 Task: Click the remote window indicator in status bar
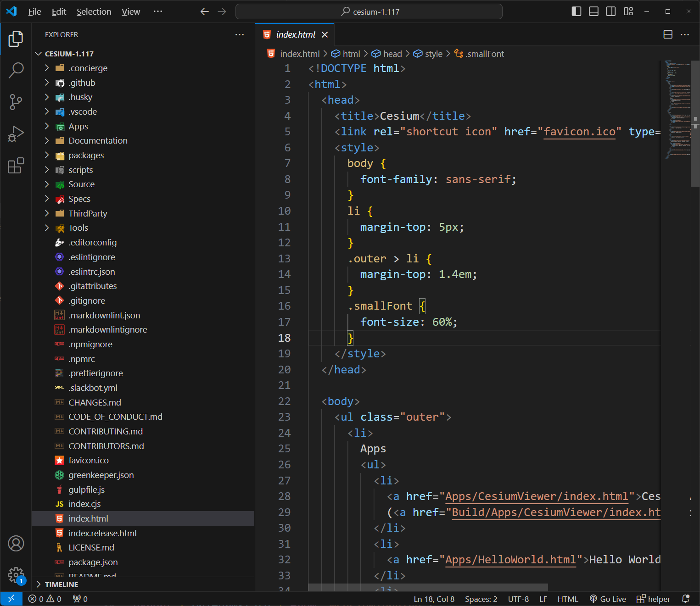coord(11,599)
